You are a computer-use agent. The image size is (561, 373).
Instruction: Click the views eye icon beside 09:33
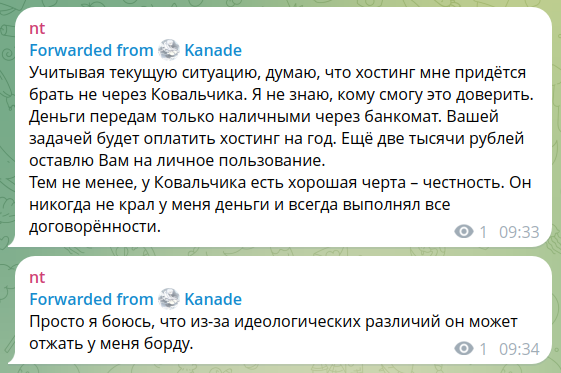pyautogui.click(x=464, y=232)
